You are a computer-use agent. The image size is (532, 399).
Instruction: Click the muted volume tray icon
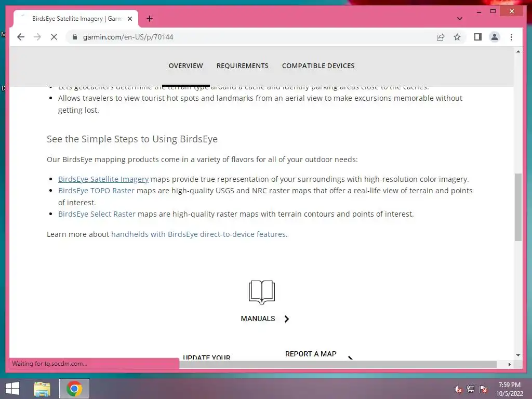[458, 389]
